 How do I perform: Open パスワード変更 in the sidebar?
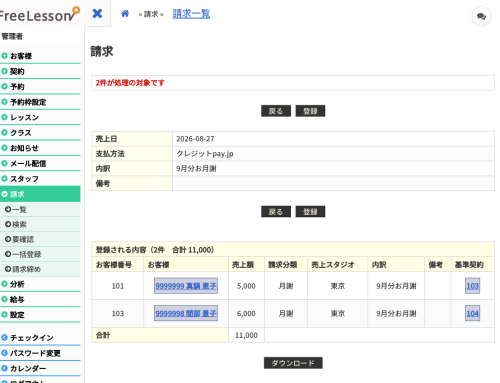(40, 353)
